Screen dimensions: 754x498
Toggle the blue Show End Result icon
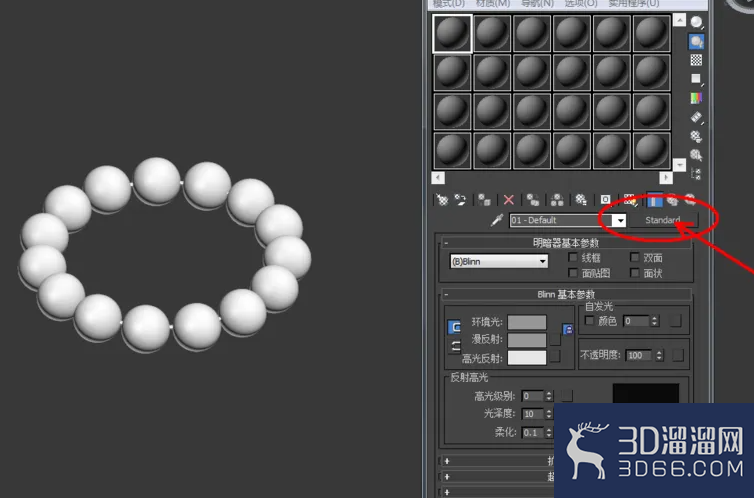pos(654,199)
